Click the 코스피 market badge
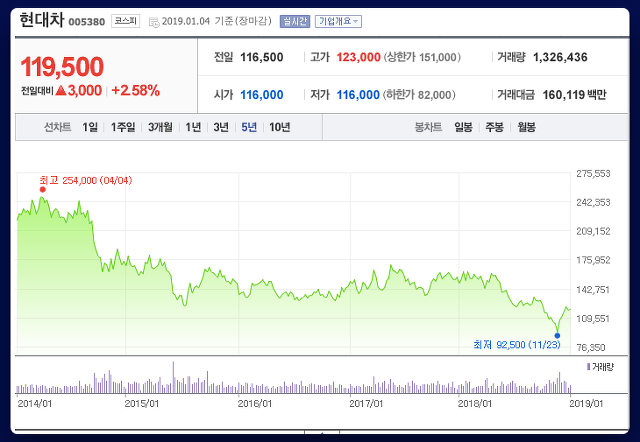The height and width of the screenshot is (442, 640). [x=125, y=21]
